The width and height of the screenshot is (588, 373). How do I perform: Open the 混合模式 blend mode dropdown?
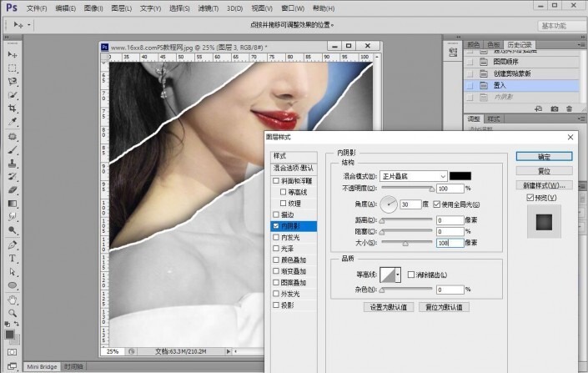click(x=414, y=176)
